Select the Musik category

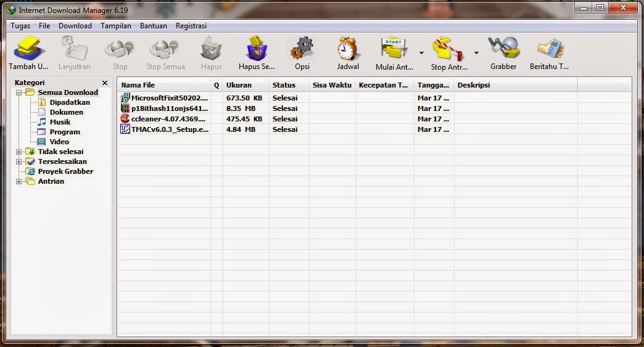coord(60,122)
